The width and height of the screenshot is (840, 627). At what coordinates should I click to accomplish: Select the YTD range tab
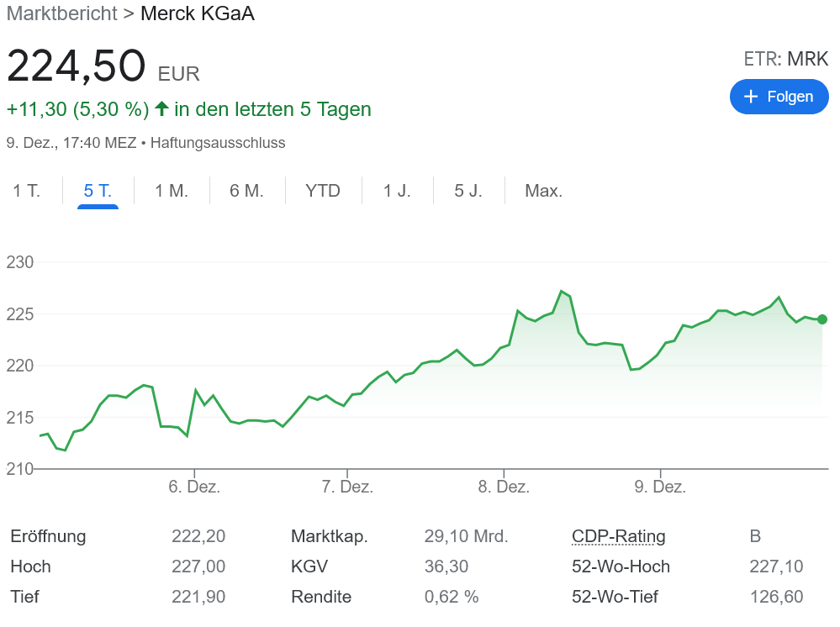tap(323, 191)
